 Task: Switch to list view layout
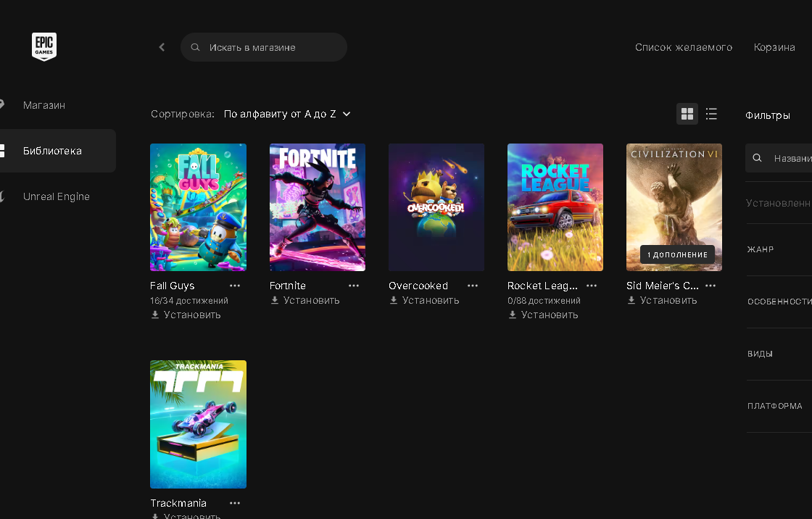[711, 114]
